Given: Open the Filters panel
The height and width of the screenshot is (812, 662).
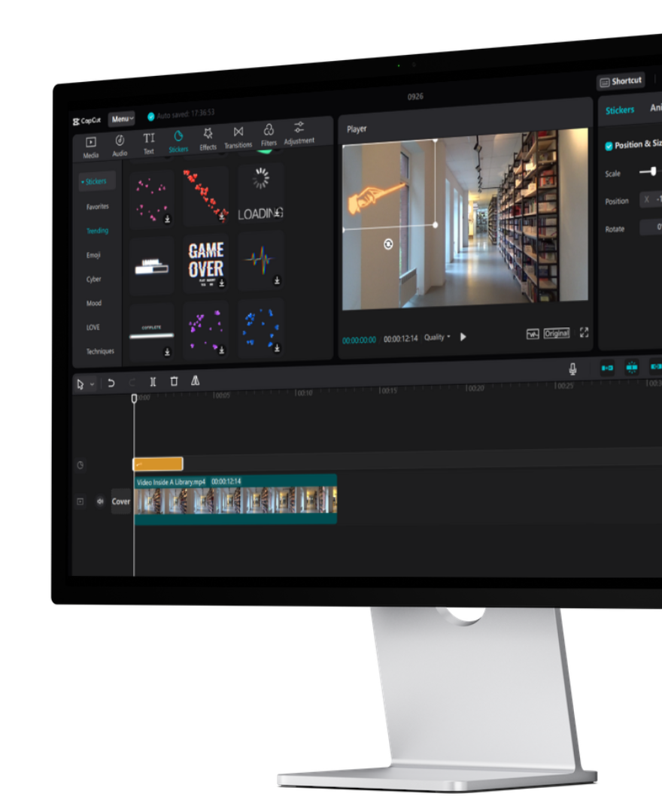Looking at the screenshot, I should (269, 135).
